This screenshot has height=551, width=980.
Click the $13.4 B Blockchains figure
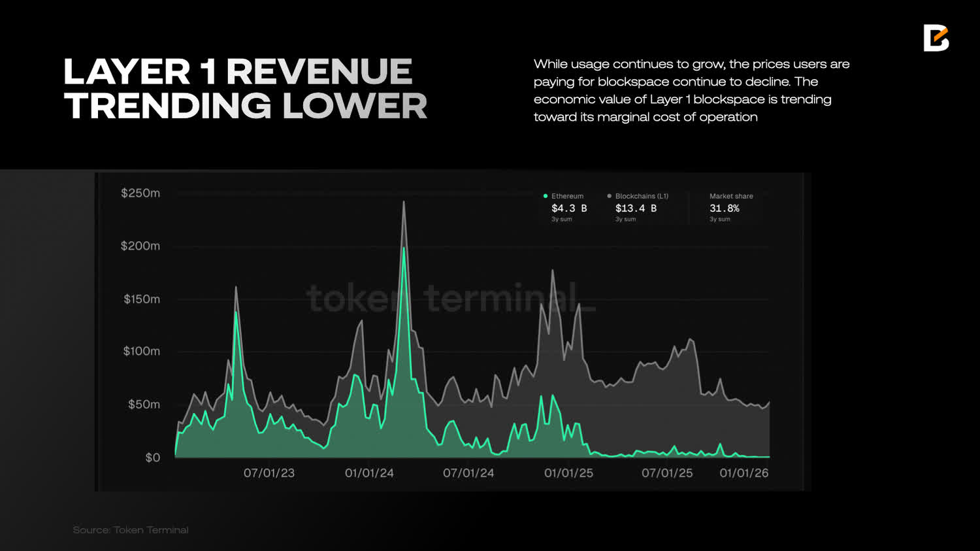pos(634,209)
